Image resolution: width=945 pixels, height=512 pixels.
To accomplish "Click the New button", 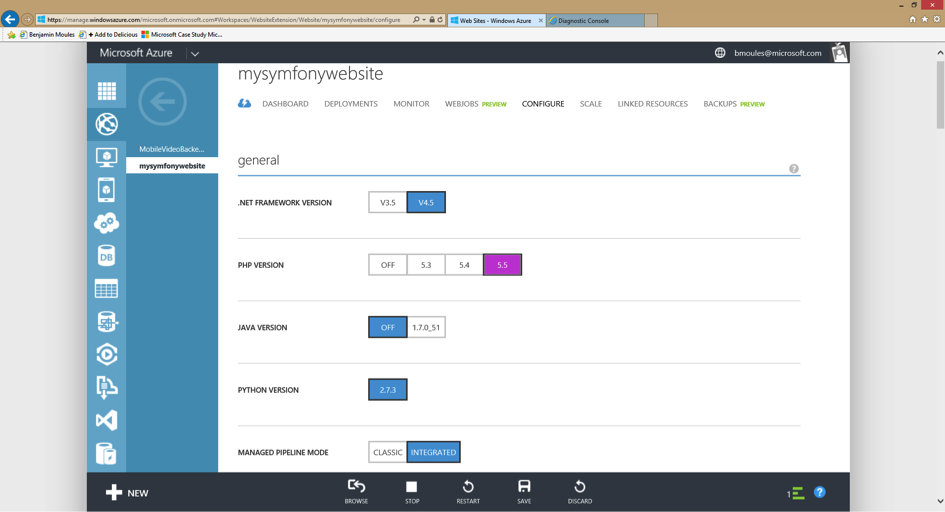I will coord(127,493).
